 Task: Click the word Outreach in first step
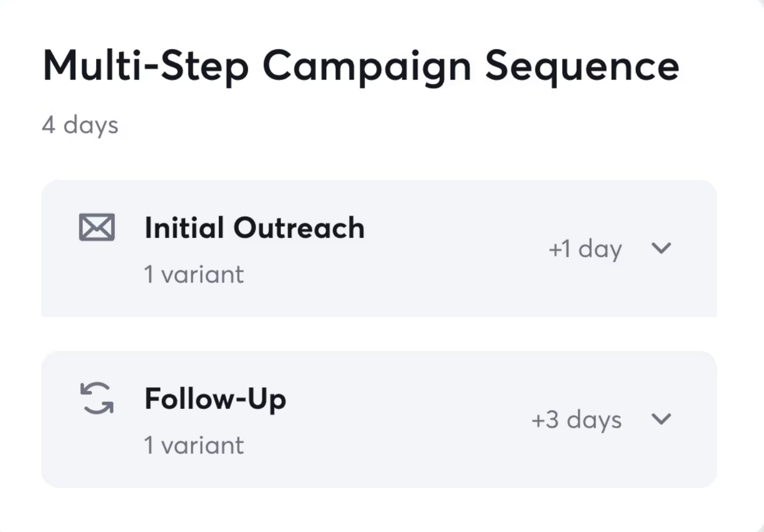click(x=299, y=228)
